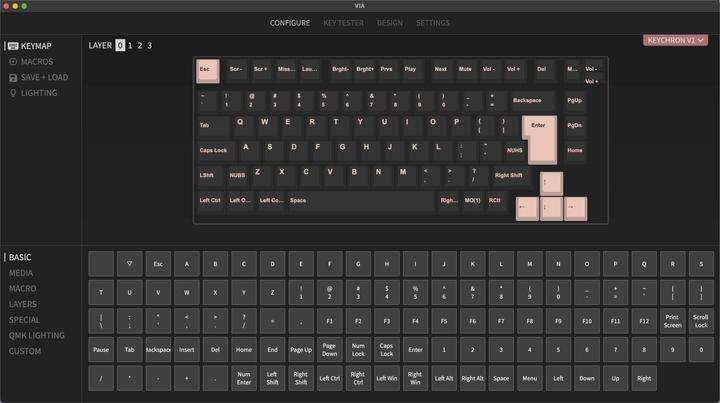This screenshot has height=403, width=720.
Task: Open the Macros section
Action: pyautogui.click(x=31, y=62)
